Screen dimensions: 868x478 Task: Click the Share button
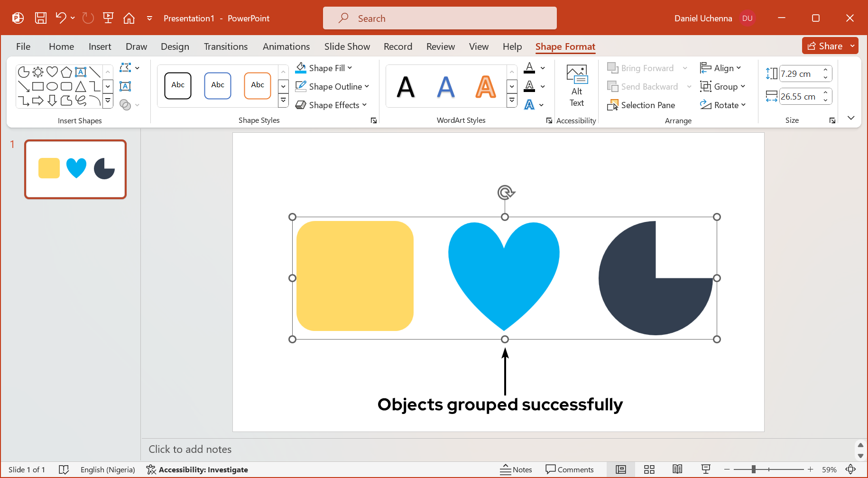pos(827,46)
